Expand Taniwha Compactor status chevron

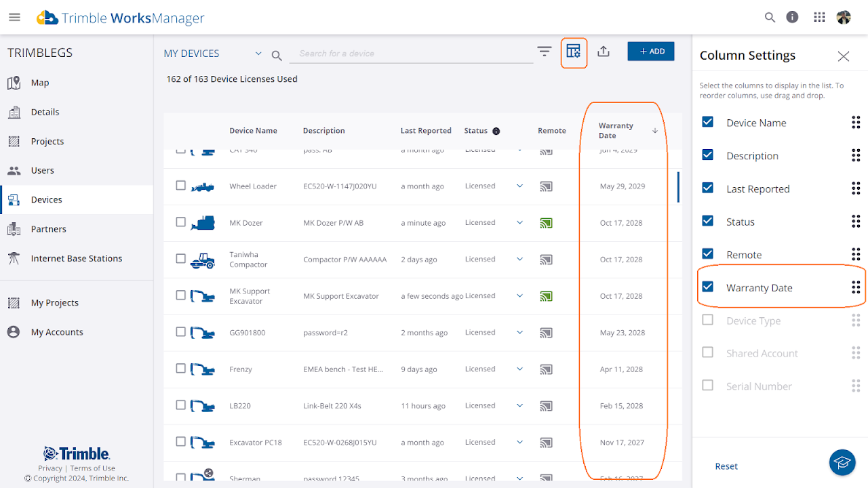pyautogui.click(x=520, y=259)
